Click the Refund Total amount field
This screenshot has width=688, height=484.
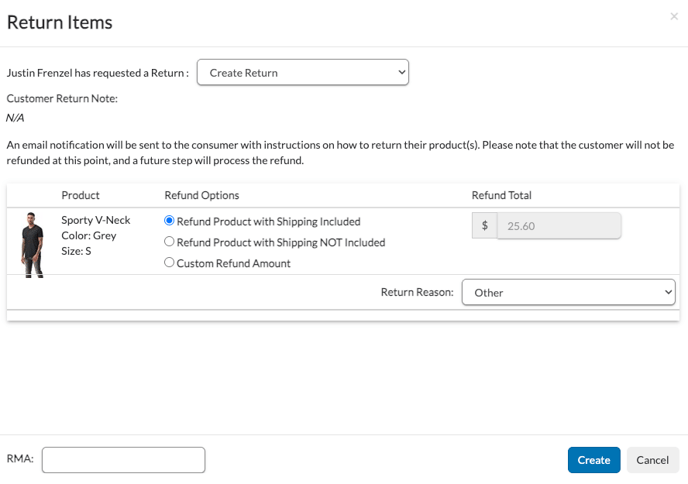[x=559, y=226]
